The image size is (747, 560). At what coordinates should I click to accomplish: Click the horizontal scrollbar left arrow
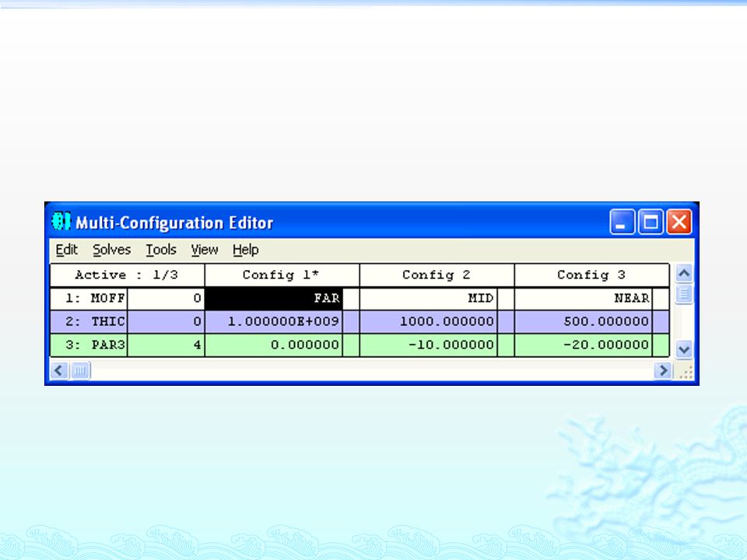tap(58, 370)
